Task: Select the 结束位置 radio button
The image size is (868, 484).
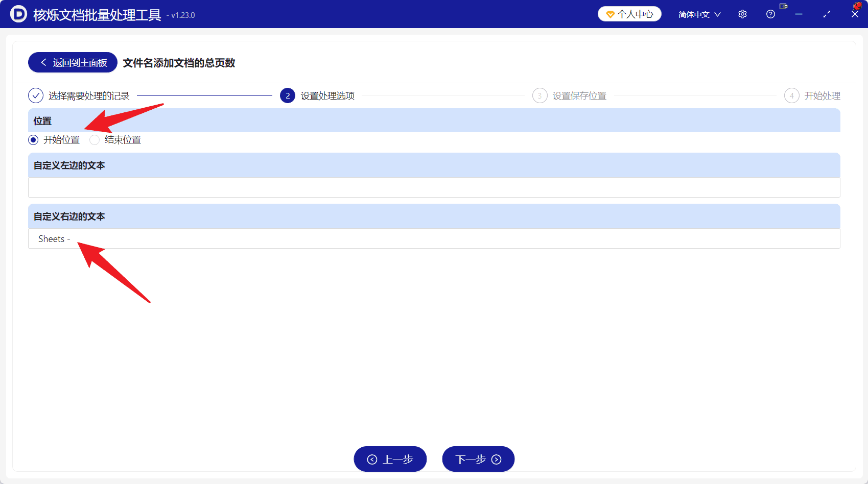Action: 95,140
